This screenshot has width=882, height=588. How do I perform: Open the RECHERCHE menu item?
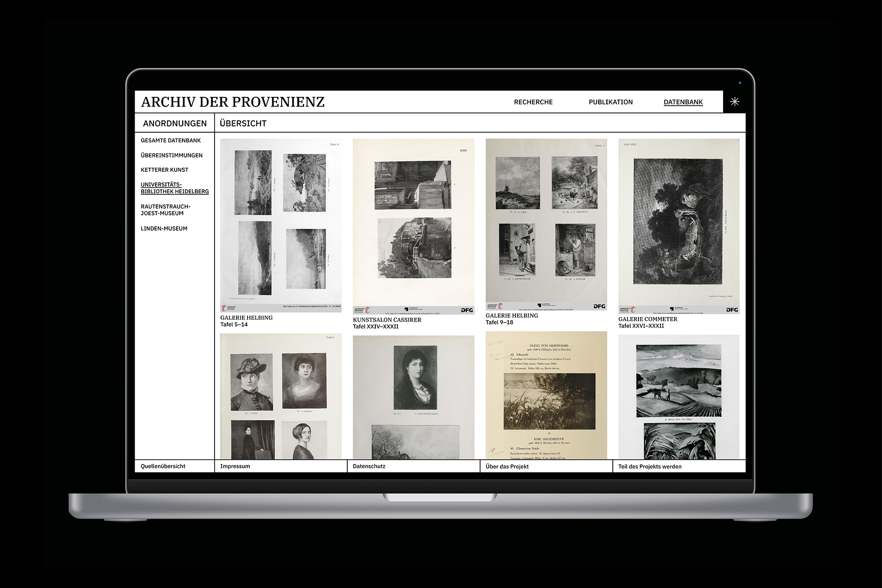point(533,102)
